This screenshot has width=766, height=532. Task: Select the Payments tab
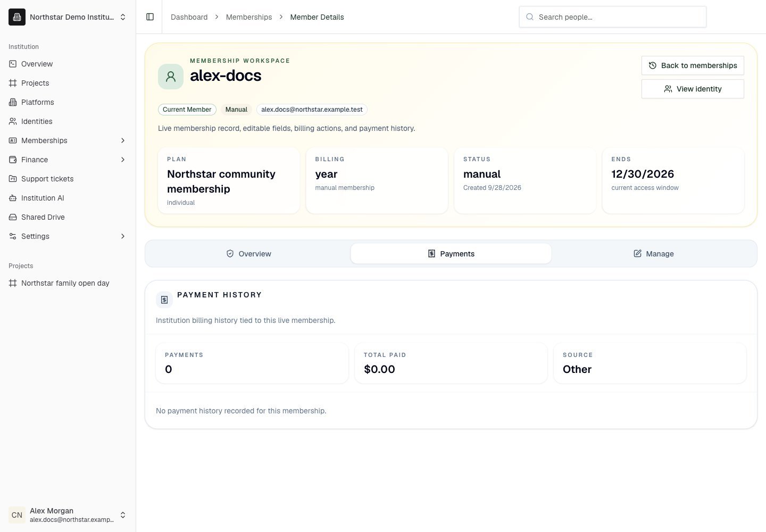coord(451,254)
